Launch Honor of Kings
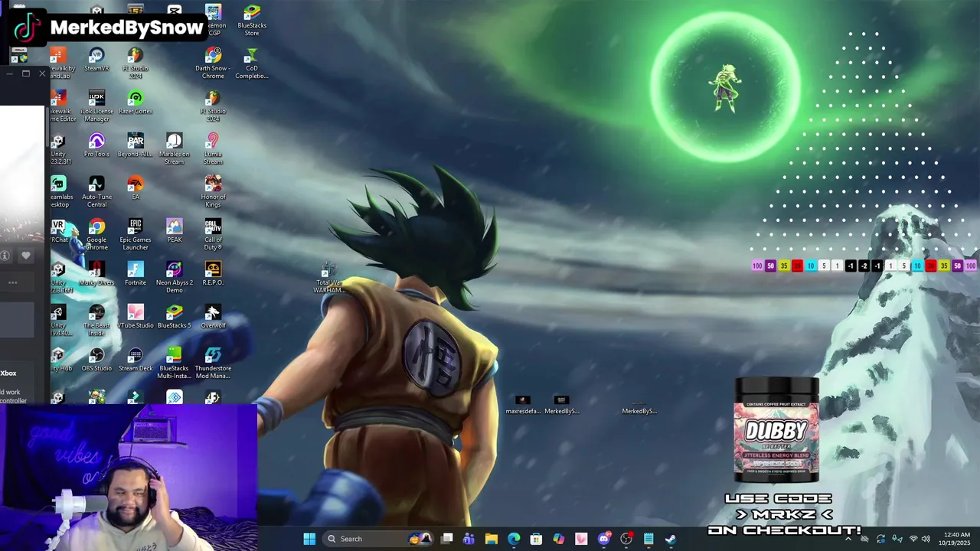This screenshot has height=551, width=980. [x=213, y=192]
